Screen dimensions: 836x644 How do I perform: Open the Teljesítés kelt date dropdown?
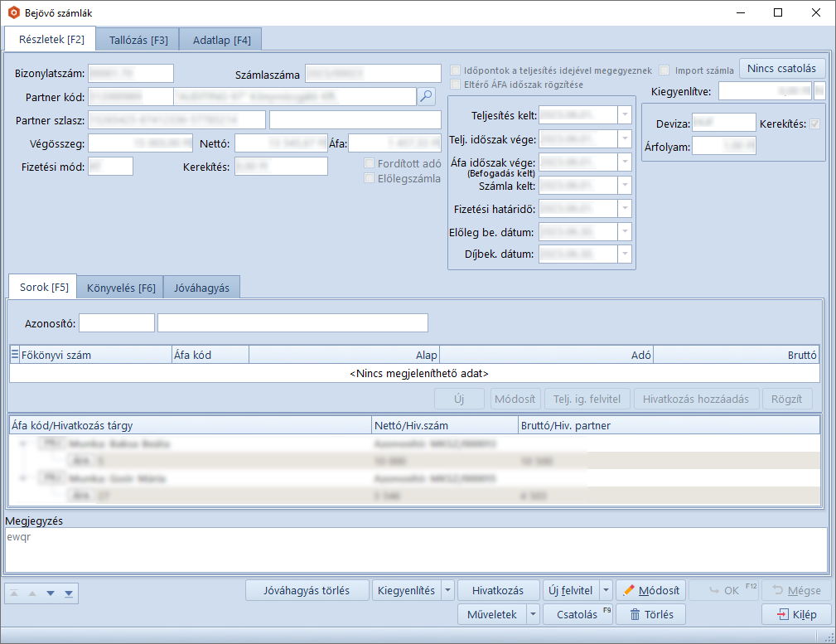pyautogui.click(x=625, y=115)
